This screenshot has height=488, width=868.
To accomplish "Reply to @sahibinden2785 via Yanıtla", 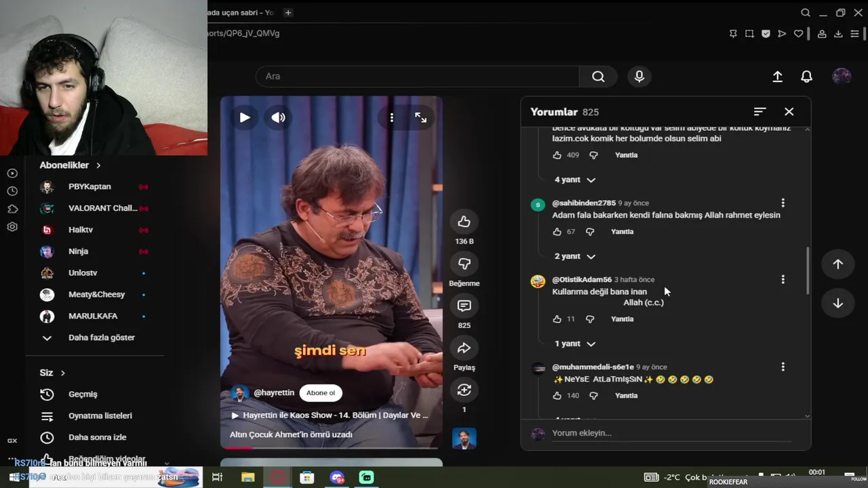I will (x=622, y=232).
